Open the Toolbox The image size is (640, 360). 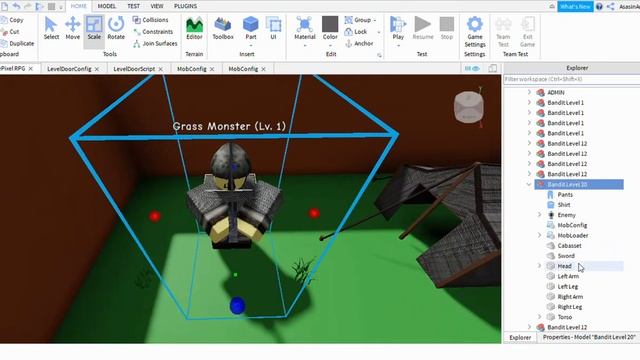pos(223,28)
